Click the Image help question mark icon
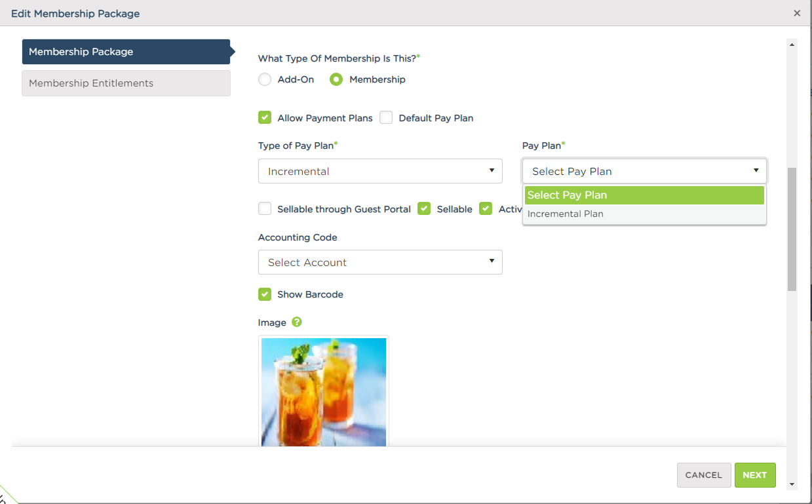 297,322
